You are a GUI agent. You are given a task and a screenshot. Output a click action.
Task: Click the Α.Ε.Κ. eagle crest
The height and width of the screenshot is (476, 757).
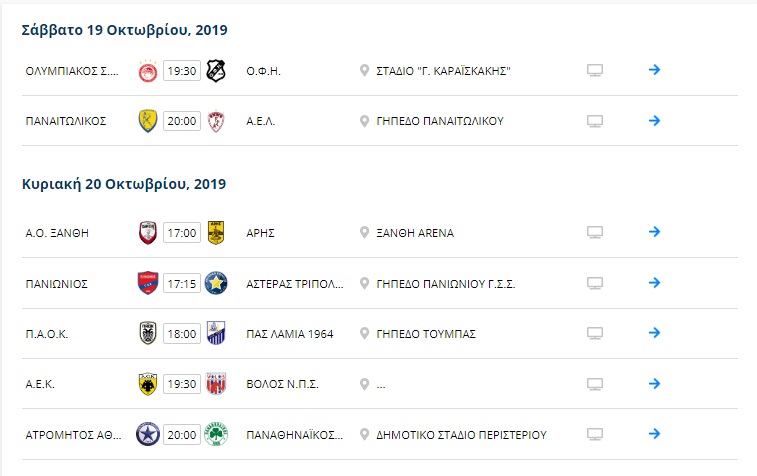pos(148,384)
